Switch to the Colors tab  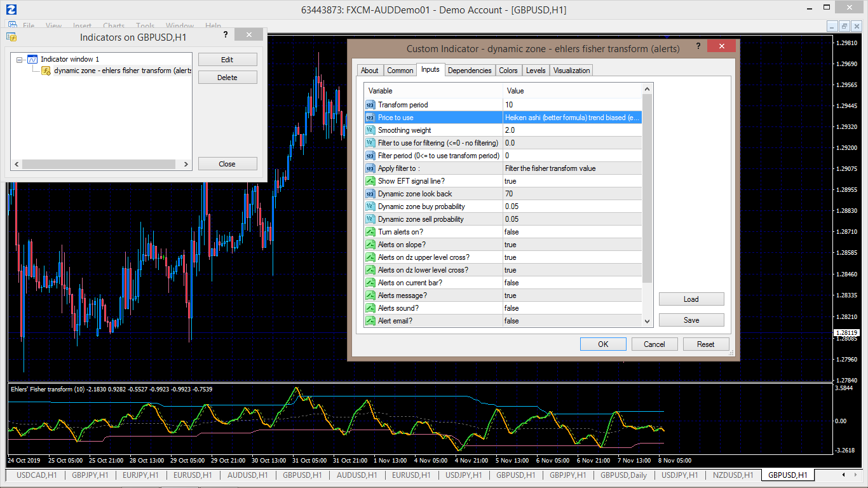pyautogui.click(x=508, y=71)
